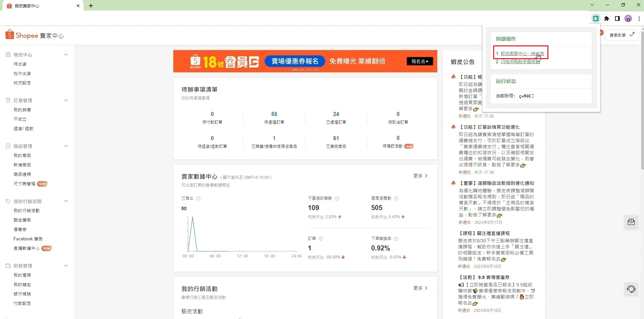Open the browser three-dot menu
The width and height of the screenshot is (644, 319).
coord(639,18)
